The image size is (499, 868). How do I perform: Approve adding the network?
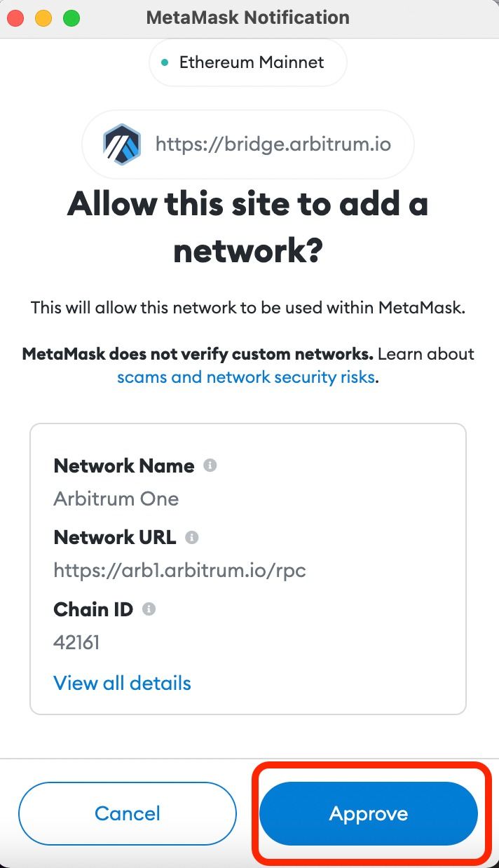[x=369, y=813]
